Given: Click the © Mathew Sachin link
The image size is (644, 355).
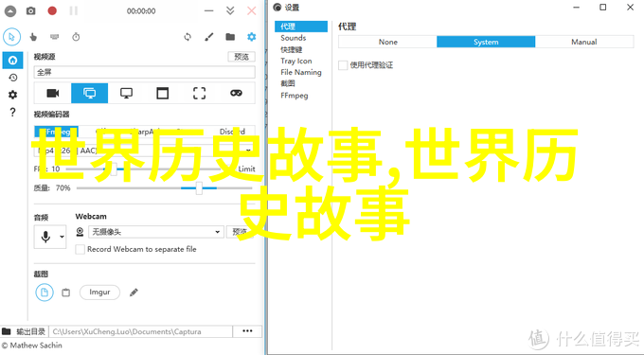Looking at the screenshot, I should 31,346.
